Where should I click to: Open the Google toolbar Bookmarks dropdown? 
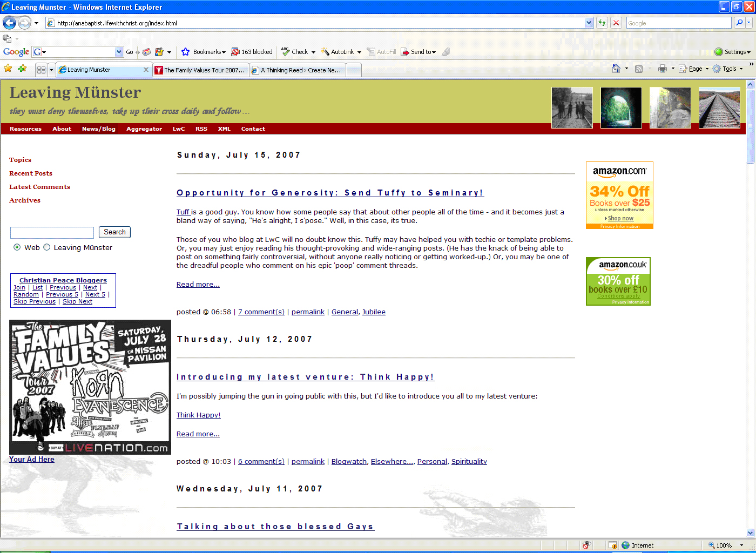(205, 52)
